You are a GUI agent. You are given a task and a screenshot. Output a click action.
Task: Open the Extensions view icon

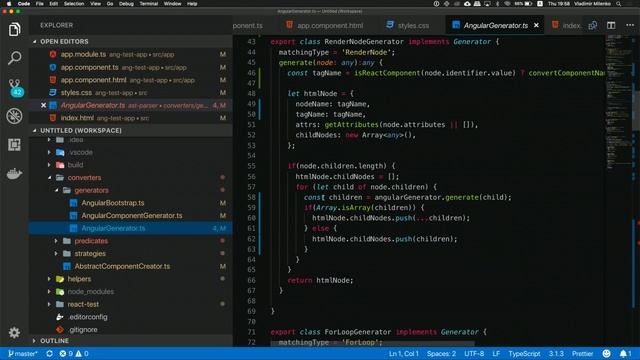point(14,144)
